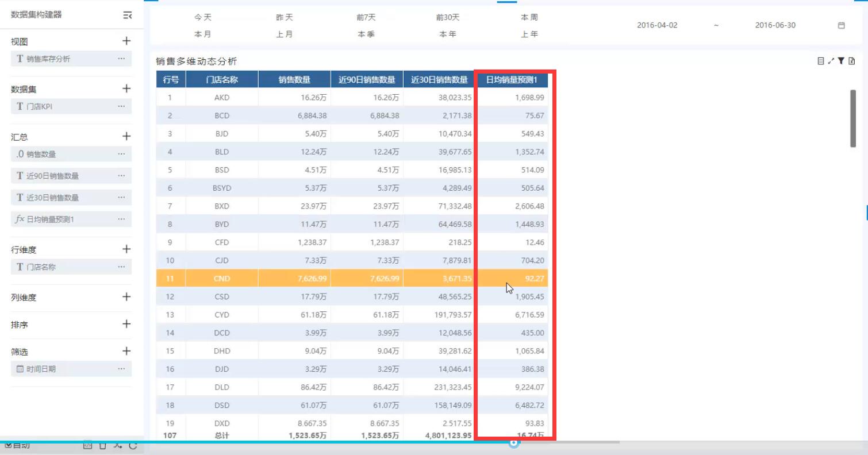This screenshot has width=868, height=455.
Task: Export the table to Excel
Action: (852, 61)
